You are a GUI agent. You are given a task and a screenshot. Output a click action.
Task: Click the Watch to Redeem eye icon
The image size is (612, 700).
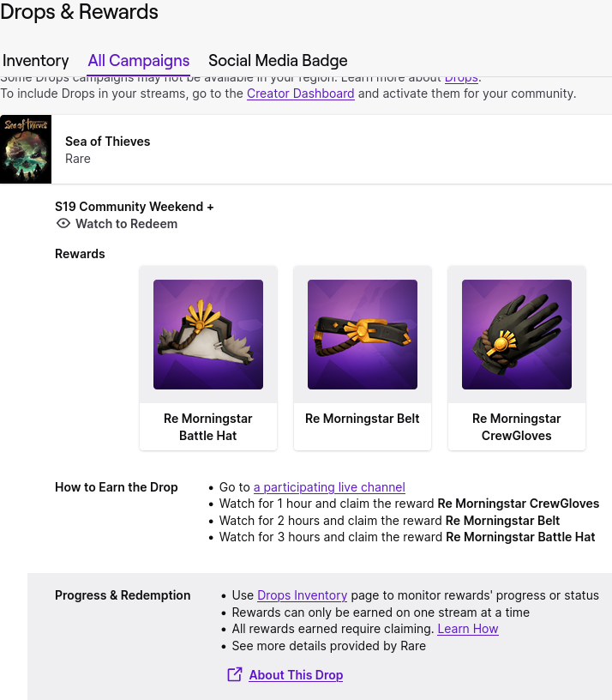point(63,224)
